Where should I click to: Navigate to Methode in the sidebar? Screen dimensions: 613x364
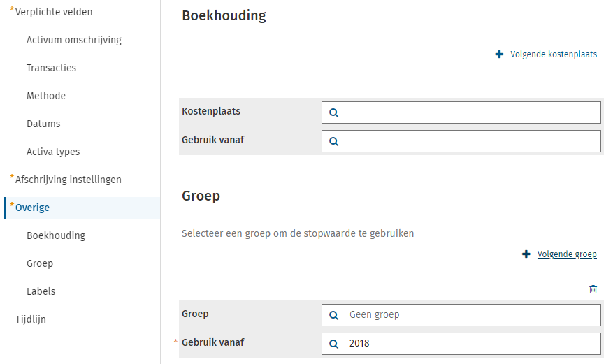pos(46,96)
